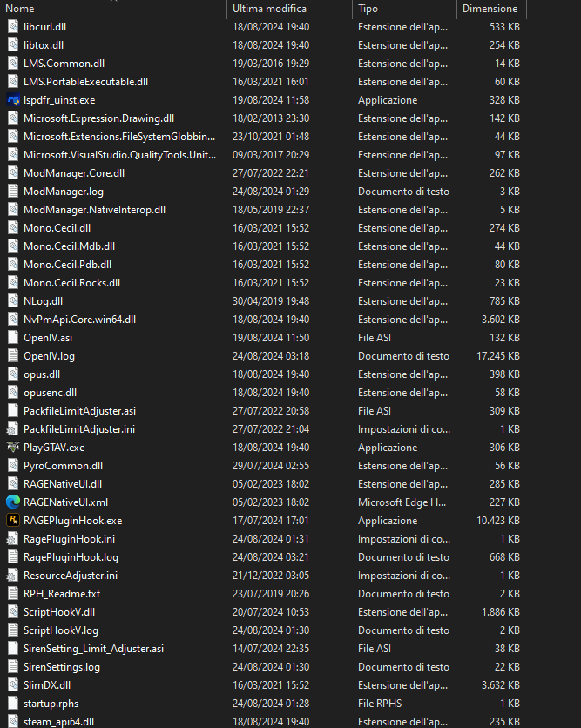
Task: Select the Mono.Cecil.Mdb.dll file name
Action: (69, 246)
